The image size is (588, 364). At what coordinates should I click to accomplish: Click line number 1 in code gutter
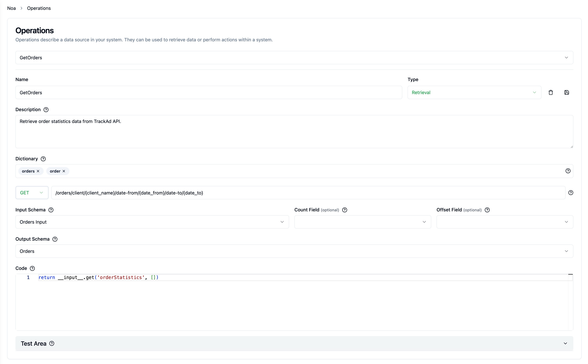(28, 278)
